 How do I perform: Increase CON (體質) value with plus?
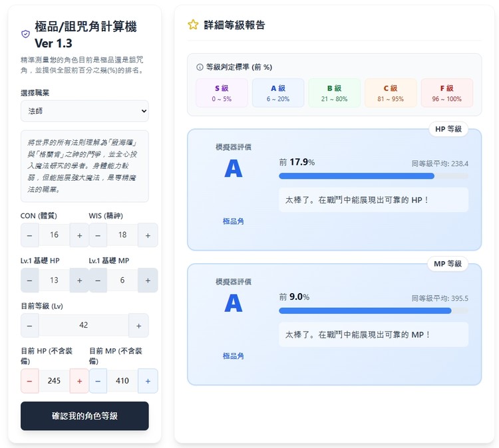coord(80,235)
